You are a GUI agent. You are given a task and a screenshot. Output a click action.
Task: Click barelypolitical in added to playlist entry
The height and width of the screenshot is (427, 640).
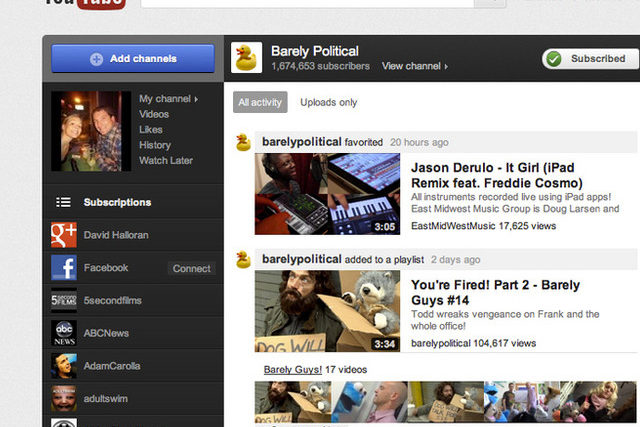coord(302,259)
